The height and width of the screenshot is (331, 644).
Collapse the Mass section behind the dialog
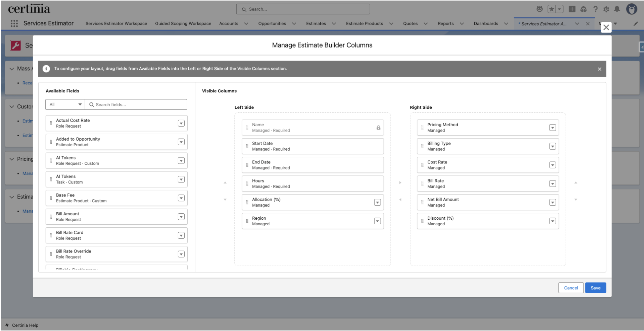pyautogui.click(x=12, y=69)
